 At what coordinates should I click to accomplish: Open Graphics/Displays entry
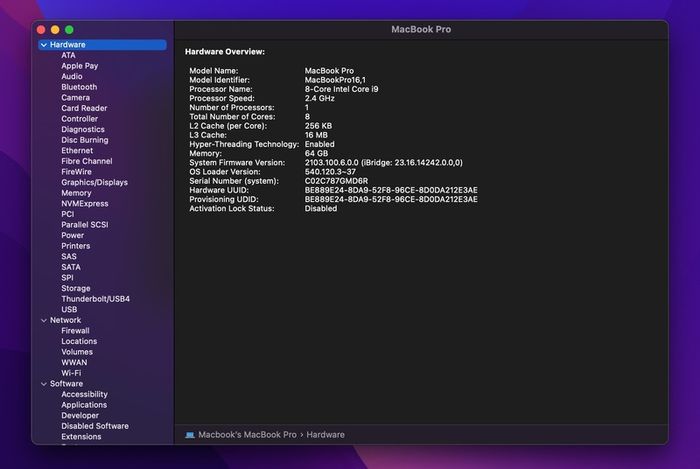94,183
